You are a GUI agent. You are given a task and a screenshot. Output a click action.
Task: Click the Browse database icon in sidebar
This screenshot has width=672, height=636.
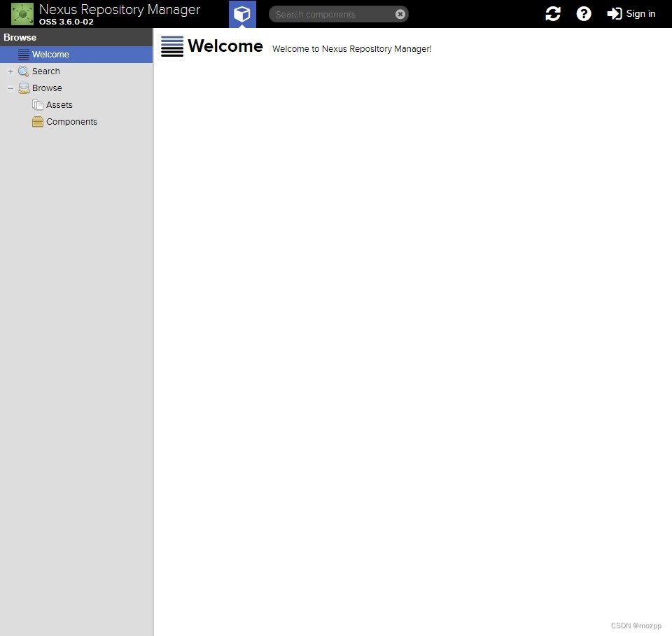24,88
